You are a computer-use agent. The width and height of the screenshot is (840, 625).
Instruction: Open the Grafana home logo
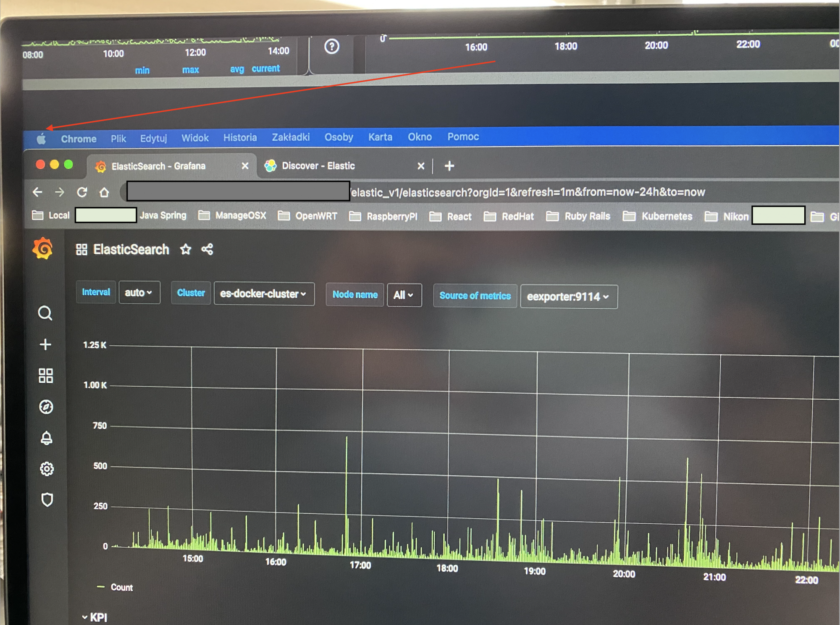coord(43,248)
